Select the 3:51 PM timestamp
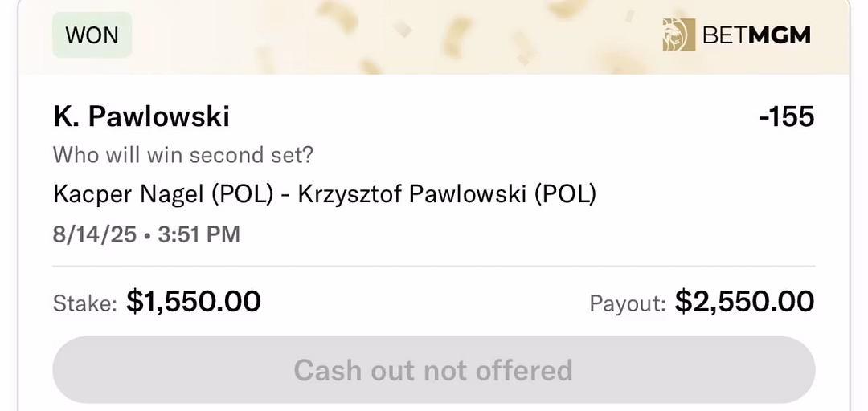Viewport: 868px width, 411px height. tap(199, 234)
